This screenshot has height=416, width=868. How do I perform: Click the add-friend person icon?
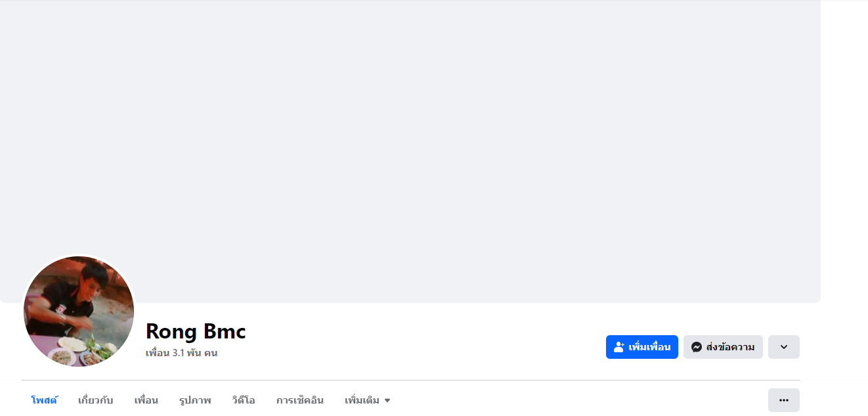coord(618,347)
